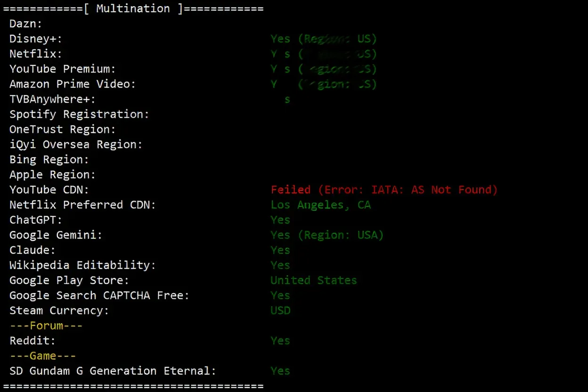Image resolution: width=588 pixels, height=392 pixels.
Task: Click the Google Play Store: label
Action: [69, 280]
